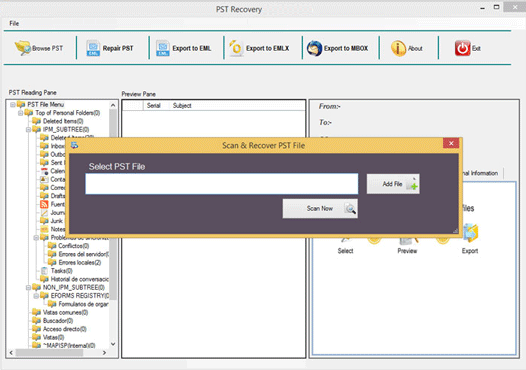The image size is (526, 370).
Task: Click the tree horizontal scroll right arrow
Action: [x=104, y=353]
